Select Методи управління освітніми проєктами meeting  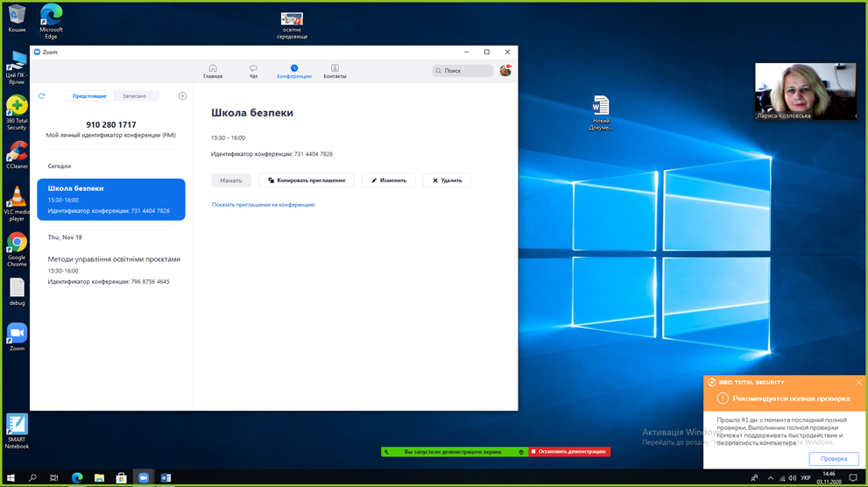111,270
